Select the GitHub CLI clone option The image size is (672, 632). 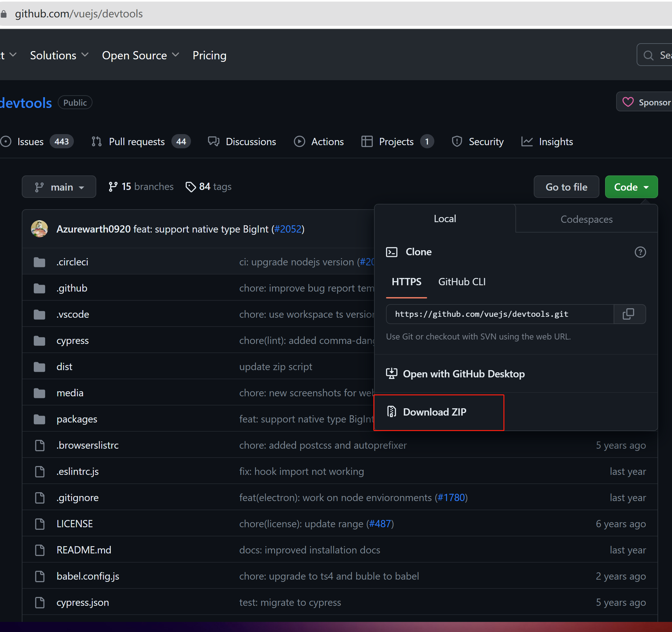[x=462, y=282]
